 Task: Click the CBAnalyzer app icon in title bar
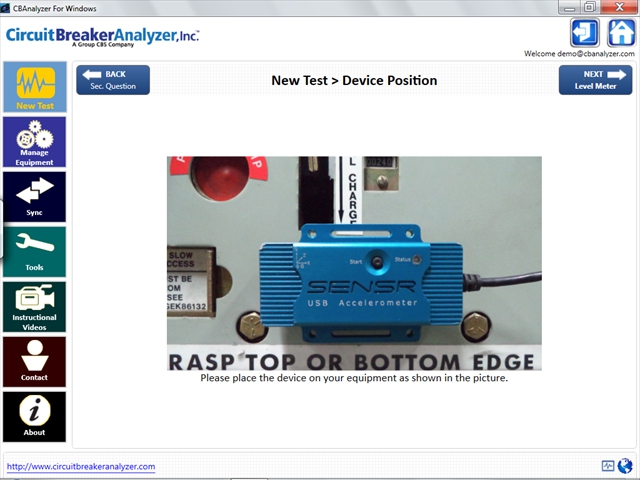5,8
